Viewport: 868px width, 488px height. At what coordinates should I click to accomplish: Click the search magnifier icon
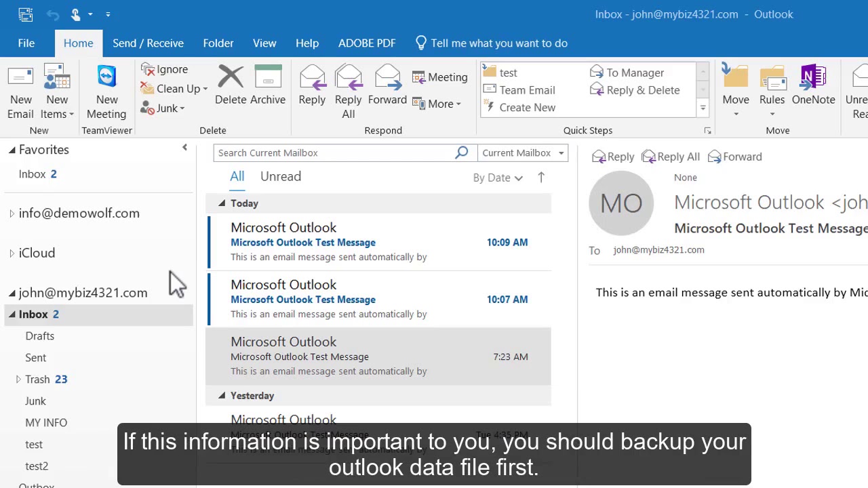pyautogui.click(x=461, y=152)
